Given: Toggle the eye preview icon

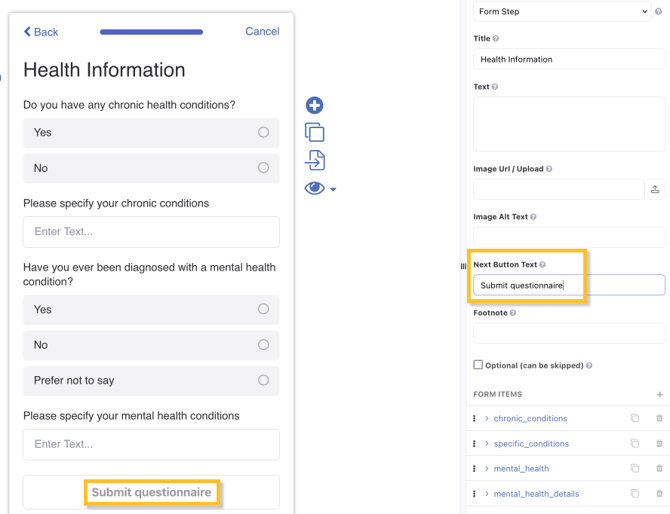Looking at the screenshot, I should click(x=314, y=188).
